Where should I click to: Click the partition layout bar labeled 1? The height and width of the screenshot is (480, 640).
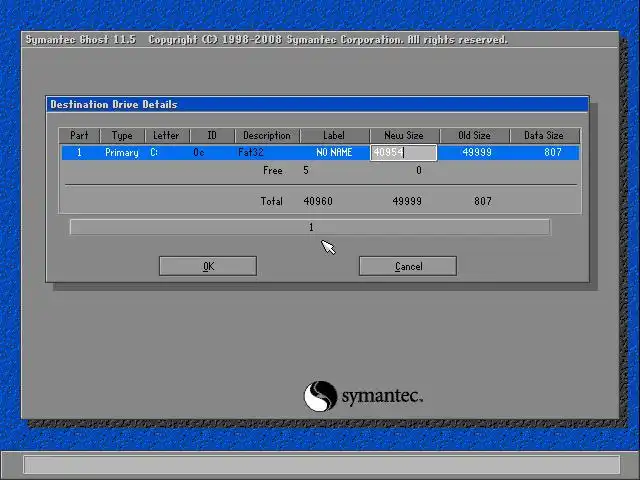tap(310, 227)
